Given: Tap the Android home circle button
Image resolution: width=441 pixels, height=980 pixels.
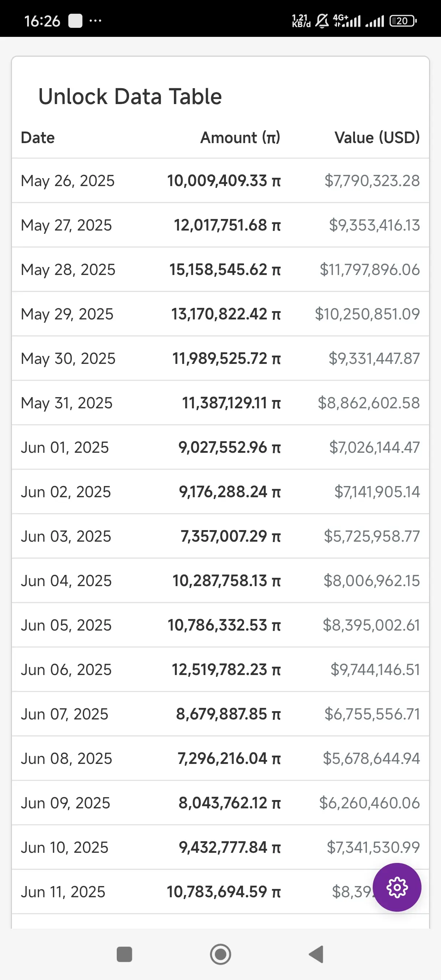Looking at the screenshot, I should click(x=220, y=954).
